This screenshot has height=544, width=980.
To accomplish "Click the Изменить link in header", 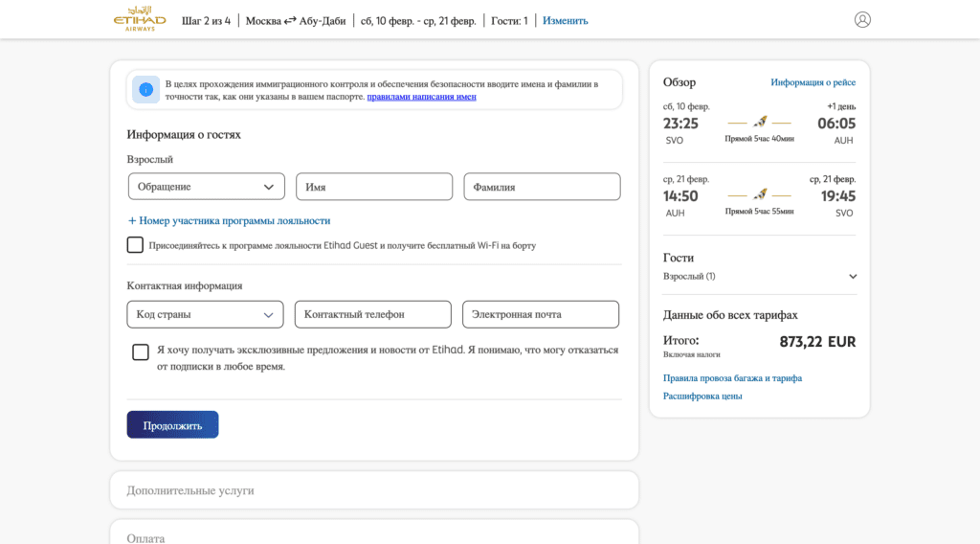I will (x=565, y=21).
